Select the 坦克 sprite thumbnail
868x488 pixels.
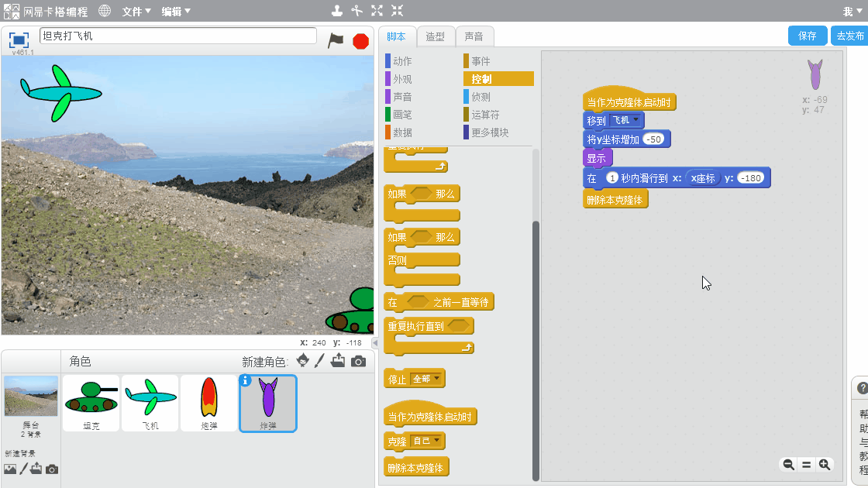91,404
